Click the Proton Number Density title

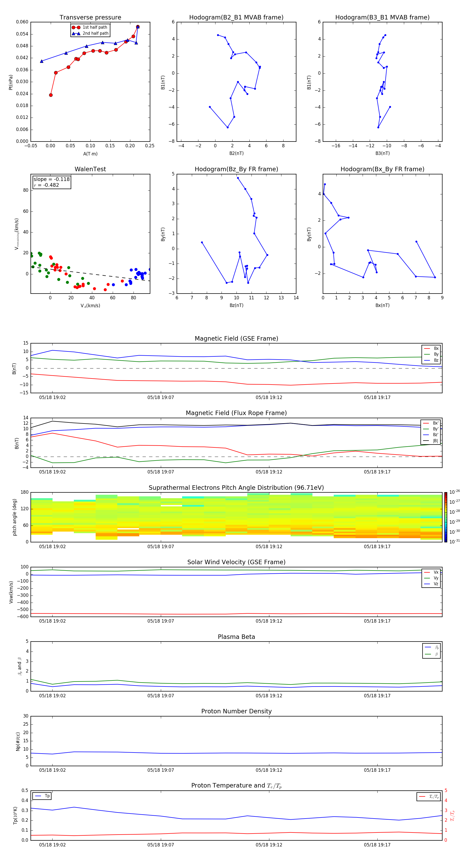click(x=236, y=711)
